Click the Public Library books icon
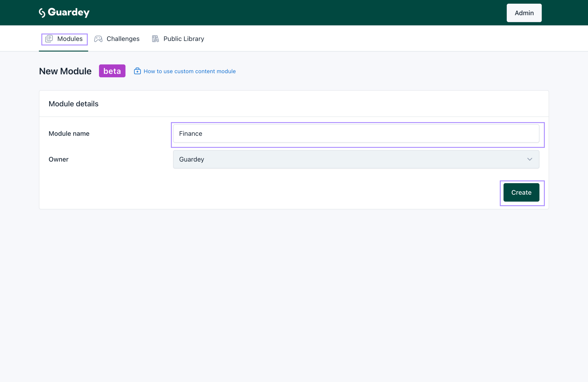This screenshot has width=588, height=382. (155, 39)
